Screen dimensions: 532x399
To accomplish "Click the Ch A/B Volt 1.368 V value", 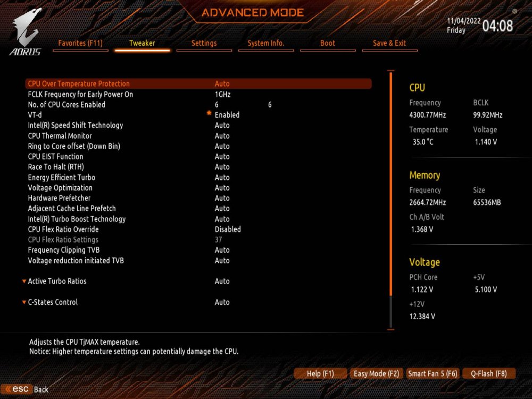I will pyautogui.click(x=422, y=229).
